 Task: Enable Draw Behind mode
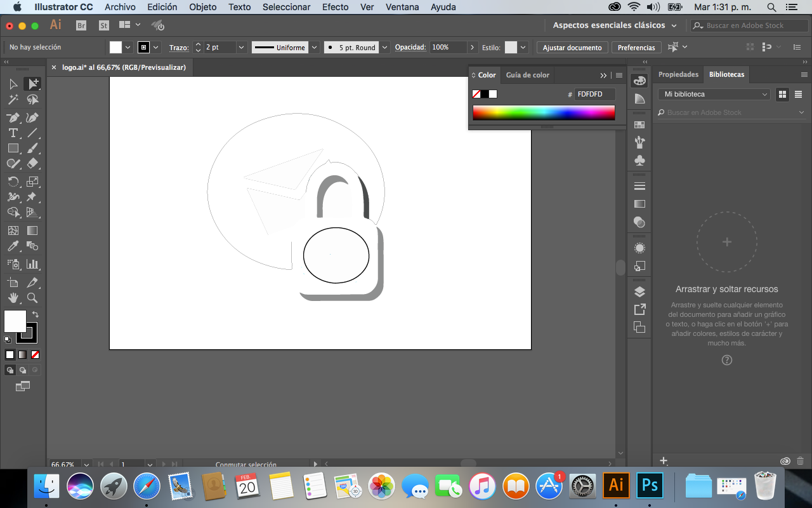[23, 370]
